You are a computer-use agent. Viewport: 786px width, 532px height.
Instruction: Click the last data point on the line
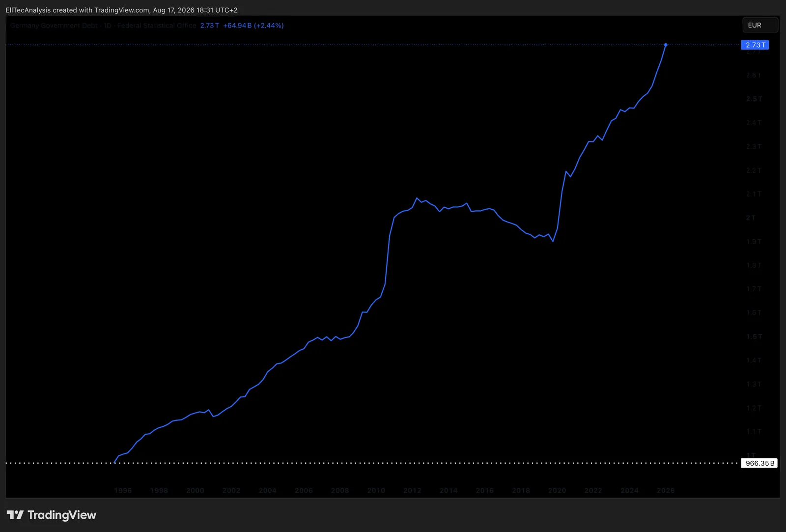click(666, 45)
